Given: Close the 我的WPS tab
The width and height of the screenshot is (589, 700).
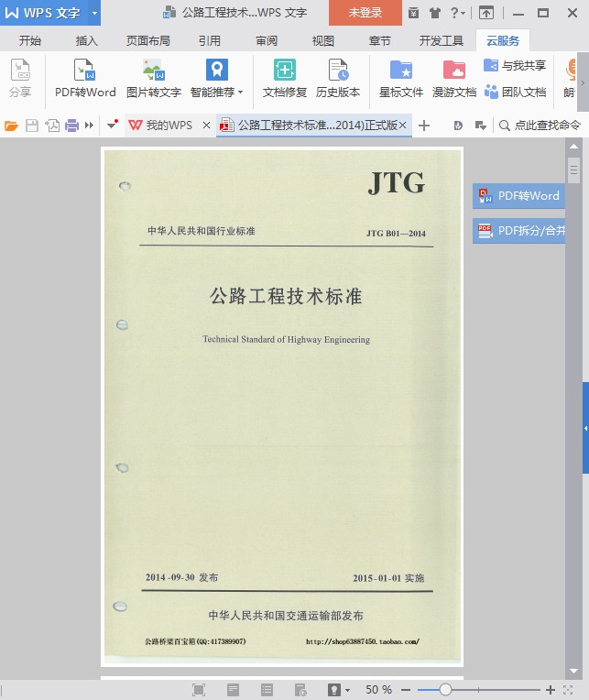Looking at the screenshot, I should pos(206,126).
